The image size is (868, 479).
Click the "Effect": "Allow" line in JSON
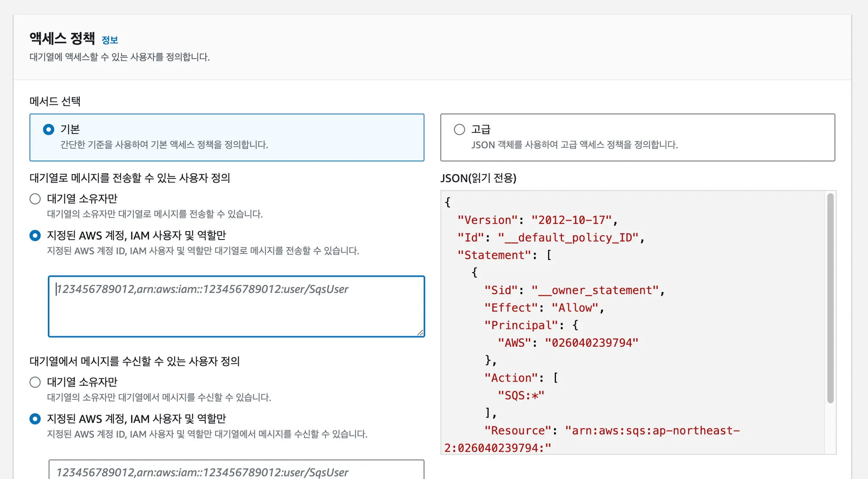tap(544, 308)
